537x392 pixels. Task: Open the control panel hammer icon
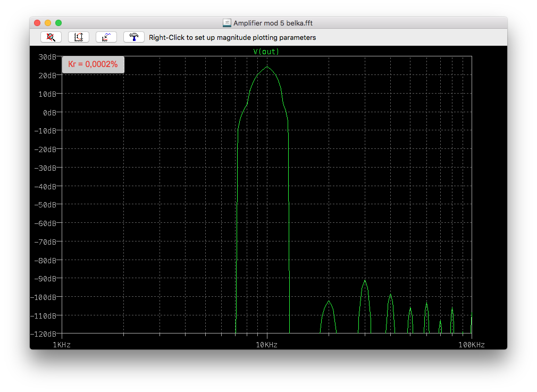point(134,37)
